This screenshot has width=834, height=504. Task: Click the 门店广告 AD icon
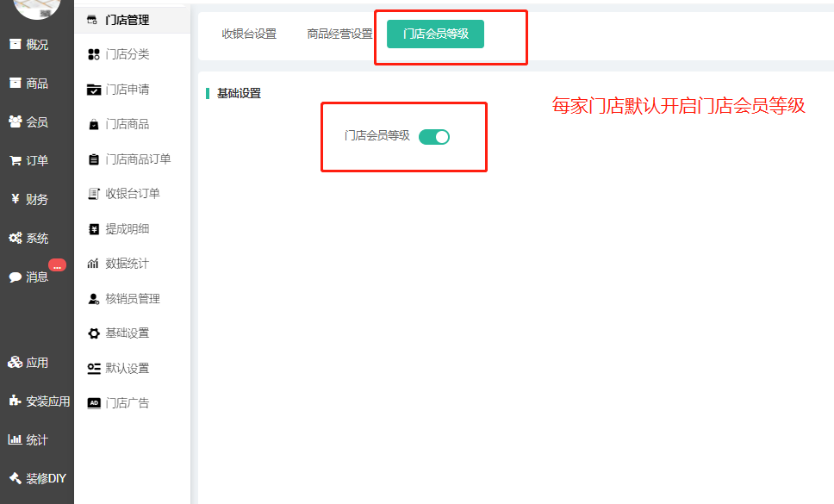click(94, 403)
